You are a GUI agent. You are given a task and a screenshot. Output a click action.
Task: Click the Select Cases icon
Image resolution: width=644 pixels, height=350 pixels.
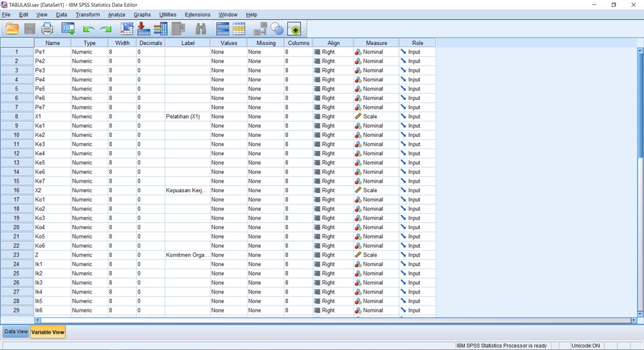click(x=239, y=29)
